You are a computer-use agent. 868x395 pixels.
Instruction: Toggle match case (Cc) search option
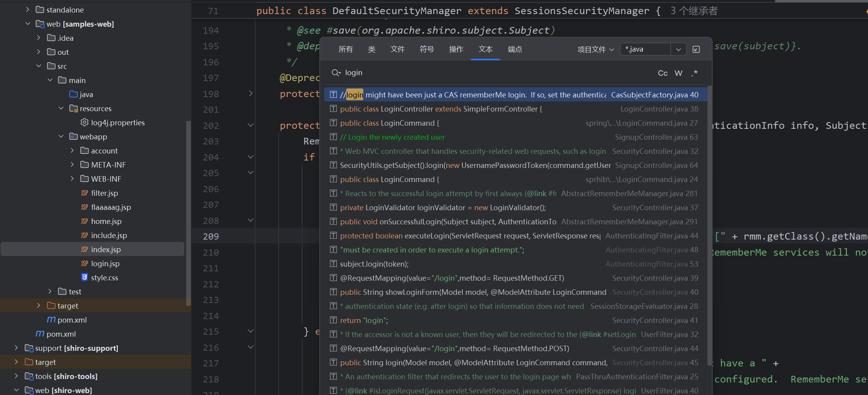pyautogui.click(x=663, y=73)
